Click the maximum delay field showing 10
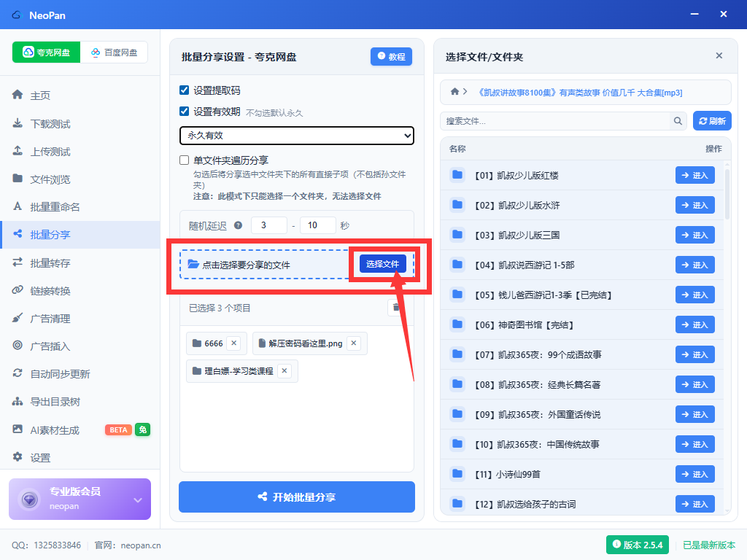Image resolution: width=747 pixels, height=560 pixels. tap(318, 225)
